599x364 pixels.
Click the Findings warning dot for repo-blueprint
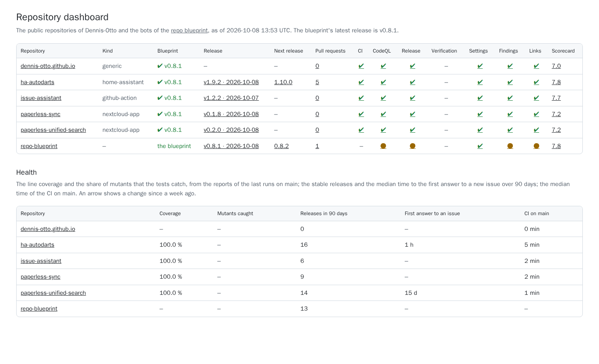point(510,146)
